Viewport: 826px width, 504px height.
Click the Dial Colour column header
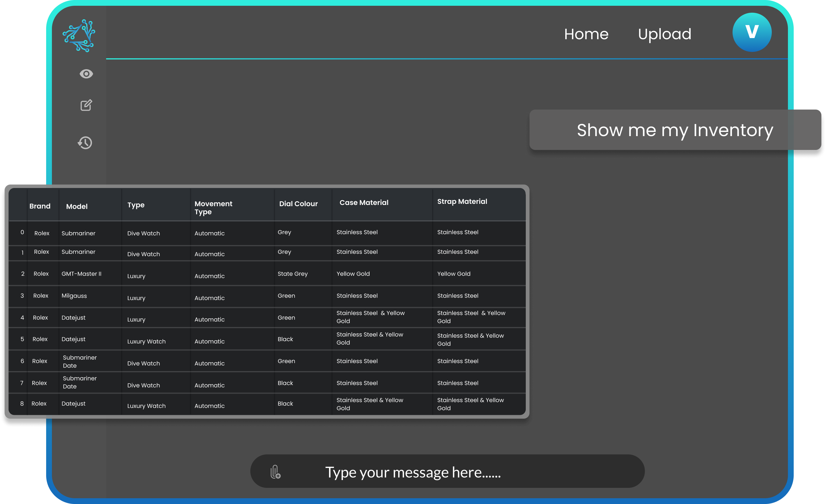[298, 204]
